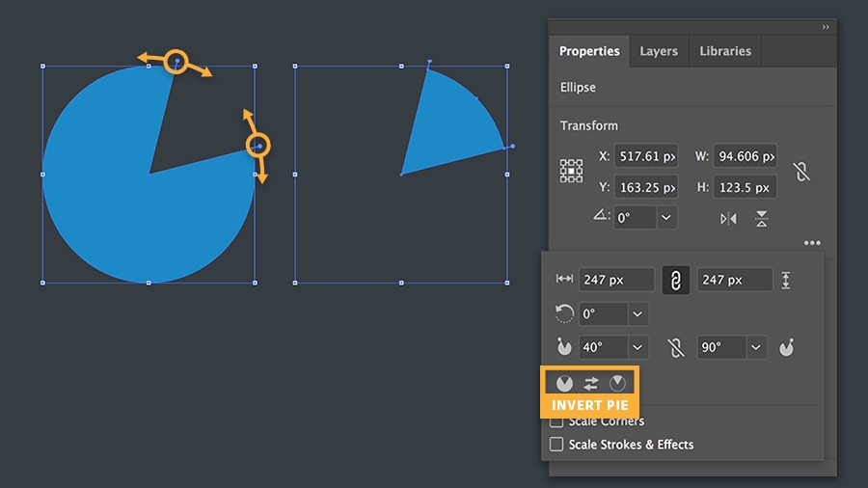The image size is (868, 488).
Task: Switch to the Layers tab
Action: (x=659, y=51)
